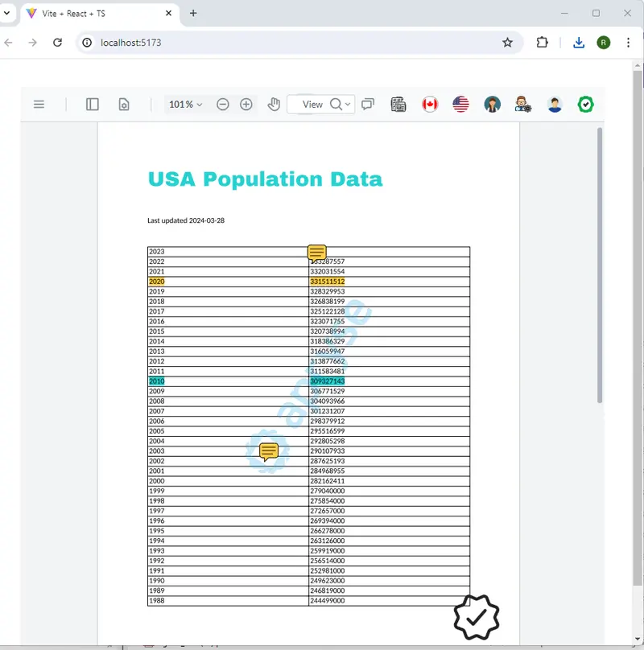Click the Canada flag icon
Image resolution: width=644 pixels, height=650 pixels.
point(430,104)
